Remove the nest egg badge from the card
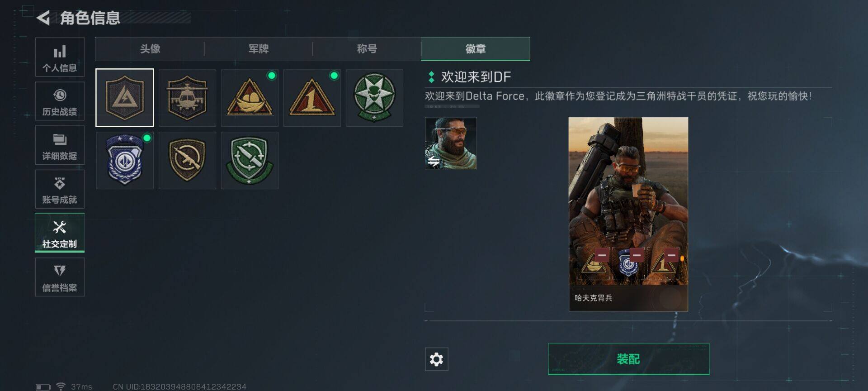The height and width of the screenshot is (391, 868). pos(602,255)
